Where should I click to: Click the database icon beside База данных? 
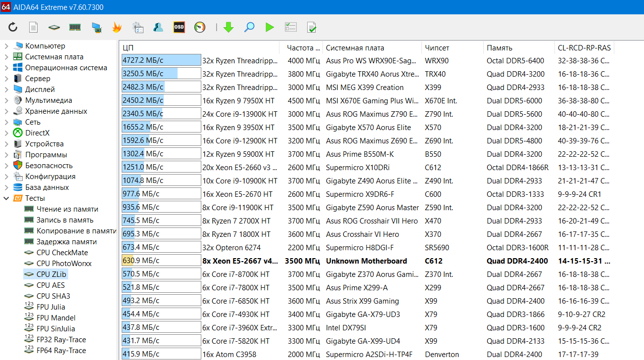[x=18, y=187]
